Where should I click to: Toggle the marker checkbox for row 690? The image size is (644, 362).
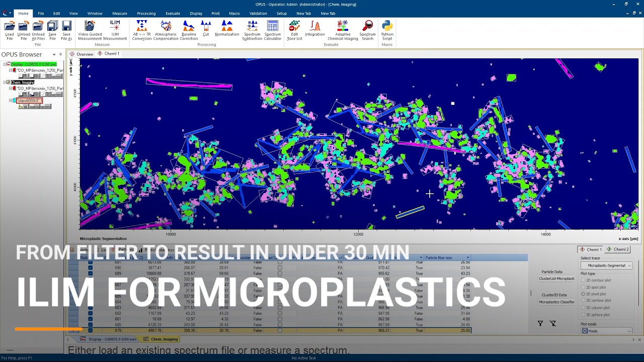tap(91, 268)
